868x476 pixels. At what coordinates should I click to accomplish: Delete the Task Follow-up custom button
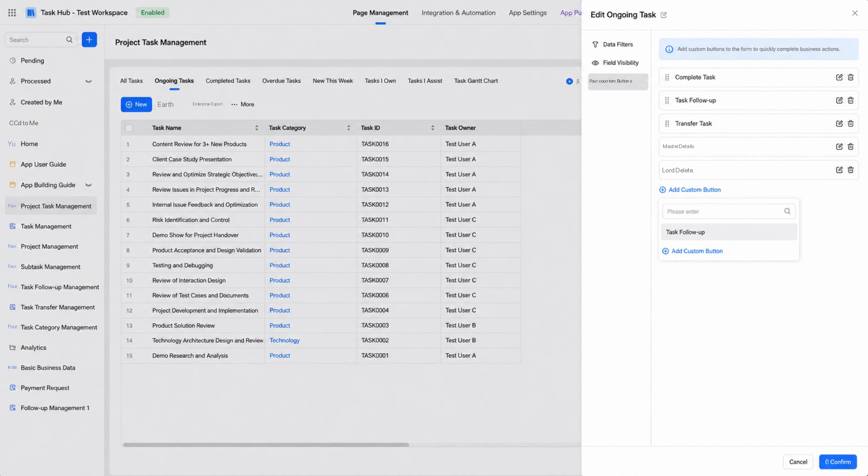[851, 100]
